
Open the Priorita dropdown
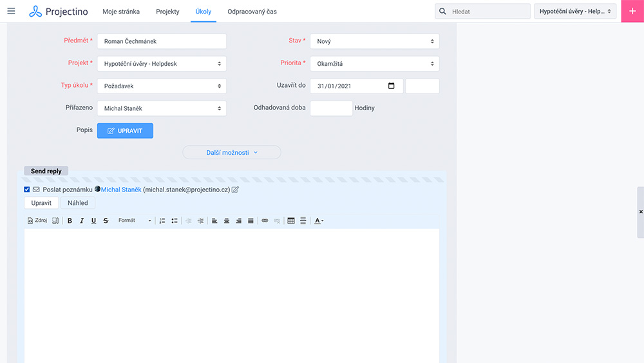click(x=374, y=64)
